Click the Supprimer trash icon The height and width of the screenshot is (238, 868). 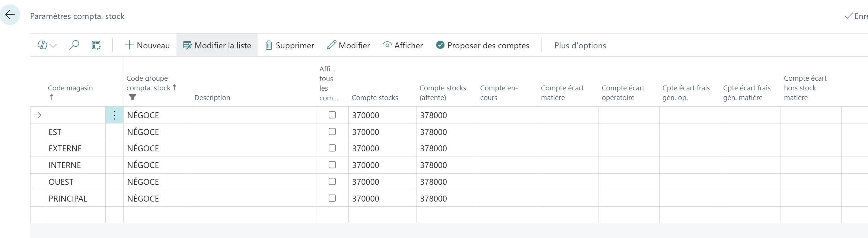point(269,45)
